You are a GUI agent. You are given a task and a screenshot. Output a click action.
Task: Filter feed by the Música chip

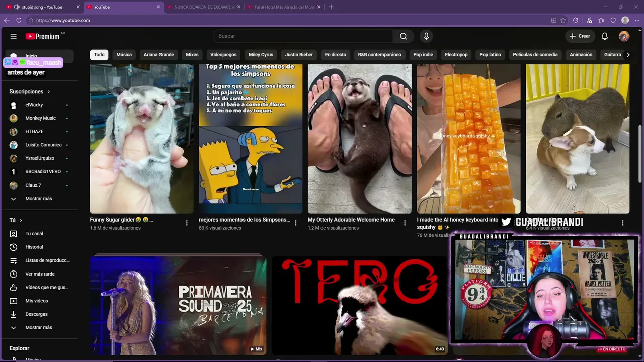124,55
